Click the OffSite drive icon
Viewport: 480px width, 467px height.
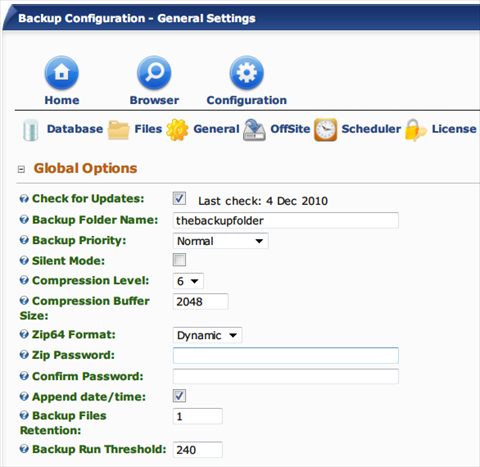click(254, 130)
